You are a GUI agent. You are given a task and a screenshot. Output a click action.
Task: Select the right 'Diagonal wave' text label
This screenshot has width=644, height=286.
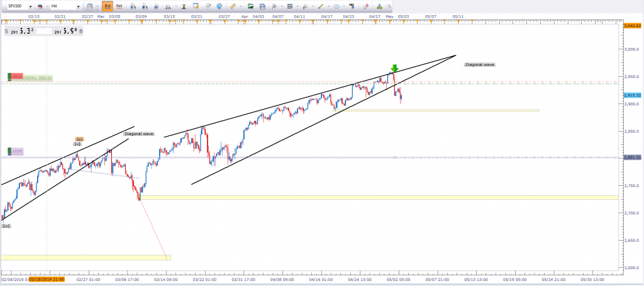(479, 65)
